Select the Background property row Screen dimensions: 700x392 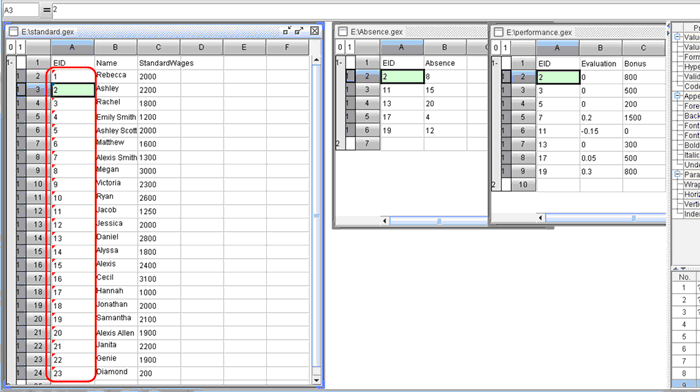[692, 116]
